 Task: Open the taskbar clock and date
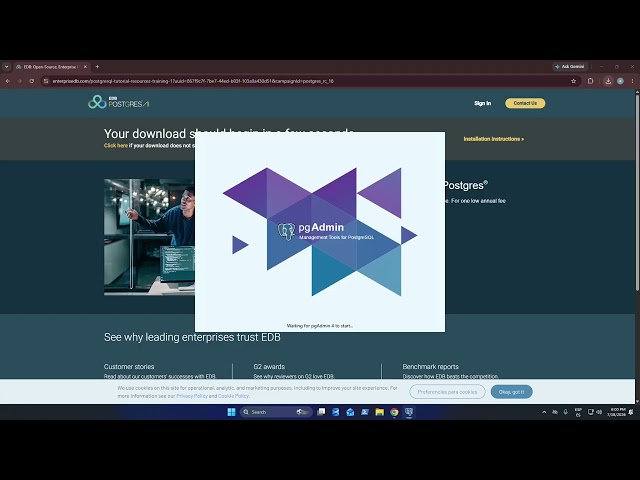616,412
